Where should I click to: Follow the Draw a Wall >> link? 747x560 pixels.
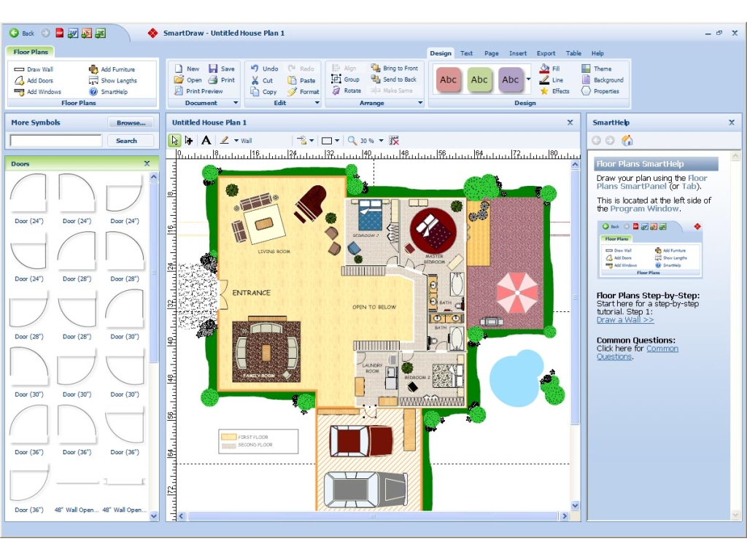[x=624, y=320]
